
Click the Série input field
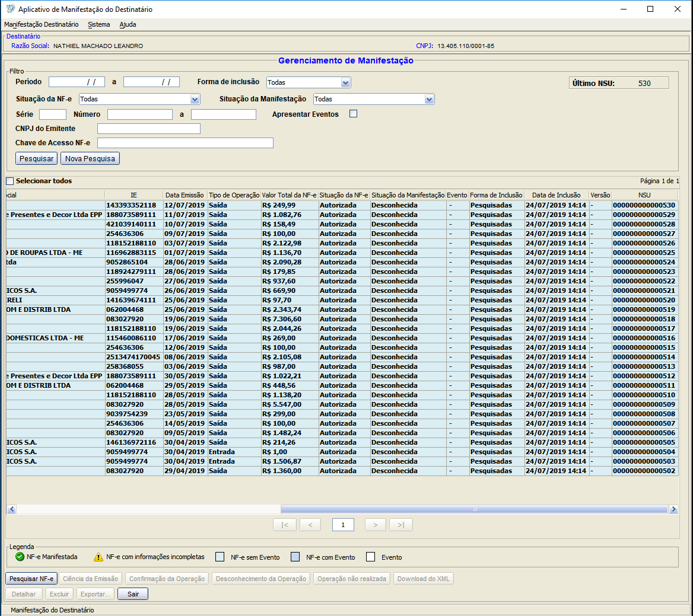53,114
